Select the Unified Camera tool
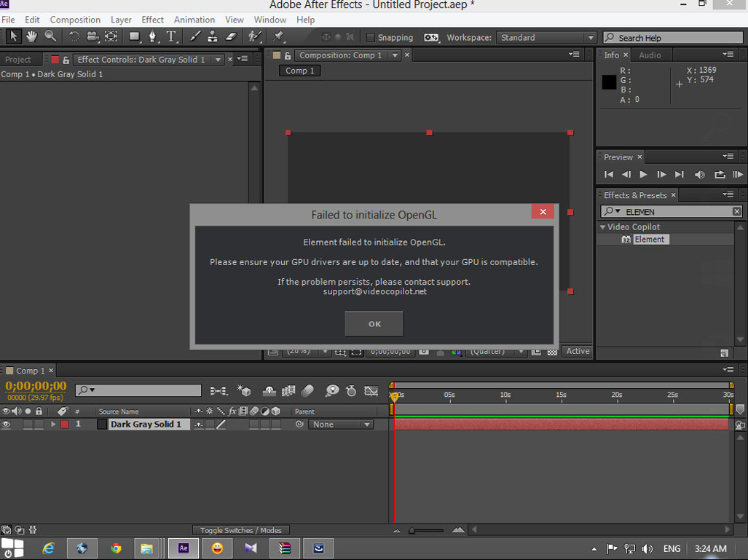The height and width of the screenshot is (560, 748). pyautogui.click(x=92, y=36)
